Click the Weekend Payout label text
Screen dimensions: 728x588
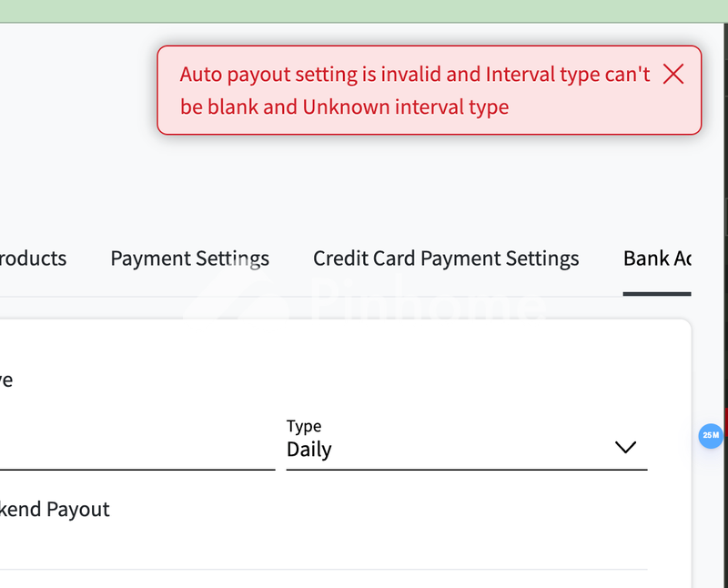(x=55, y=510)
